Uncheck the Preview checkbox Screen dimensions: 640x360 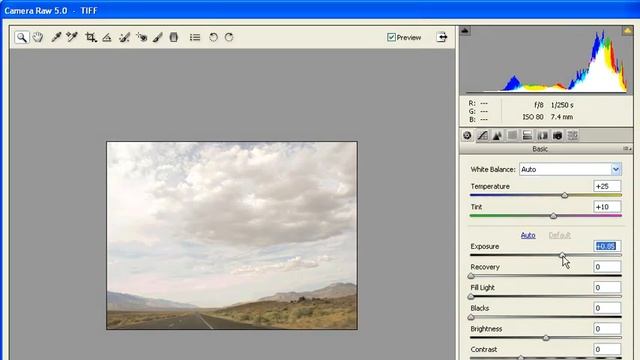(391, 38)
